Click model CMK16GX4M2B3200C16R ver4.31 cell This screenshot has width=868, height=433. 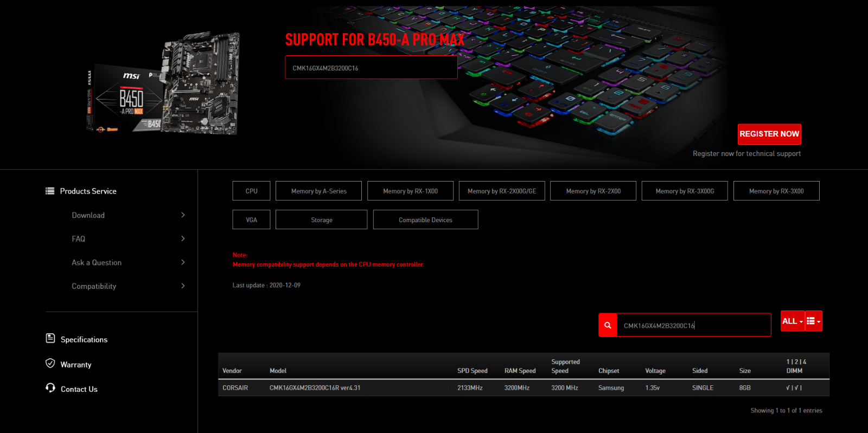click(x=315, y=388)
